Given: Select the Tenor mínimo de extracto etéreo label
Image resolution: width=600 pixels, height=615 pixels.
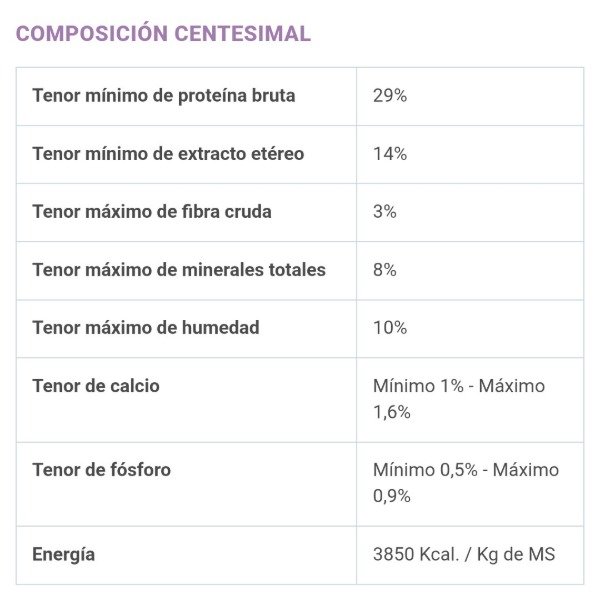Looking at the screenshot, I should click(168, 154).
